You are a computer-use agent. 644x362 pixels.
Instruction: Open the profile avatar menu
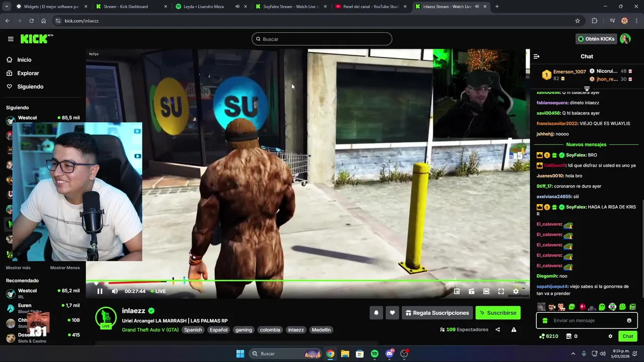coord(625,39)
